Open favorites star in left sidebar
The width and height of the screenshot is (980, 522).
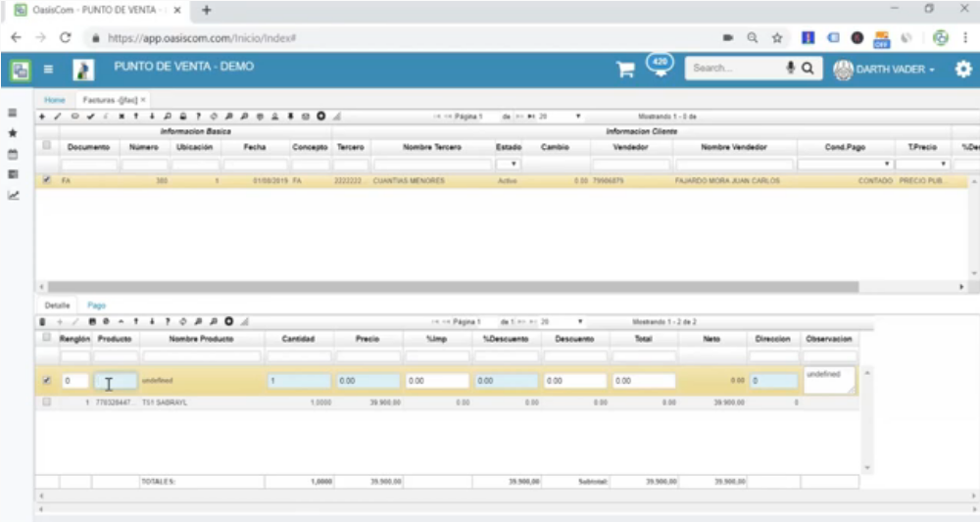pos(13,132)
